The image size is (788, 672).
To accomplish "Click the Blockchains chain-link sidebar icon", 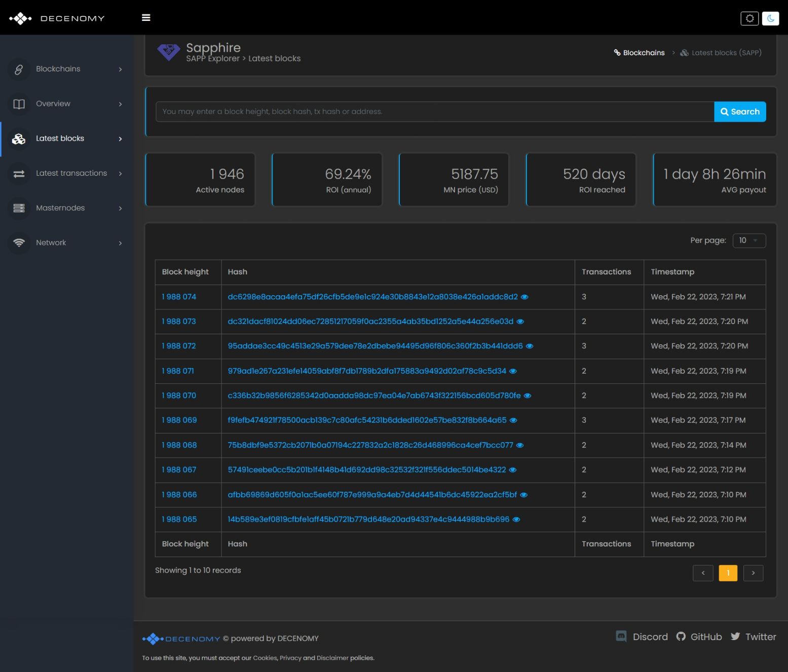I will pyautogui.click(x=19, y=69).
